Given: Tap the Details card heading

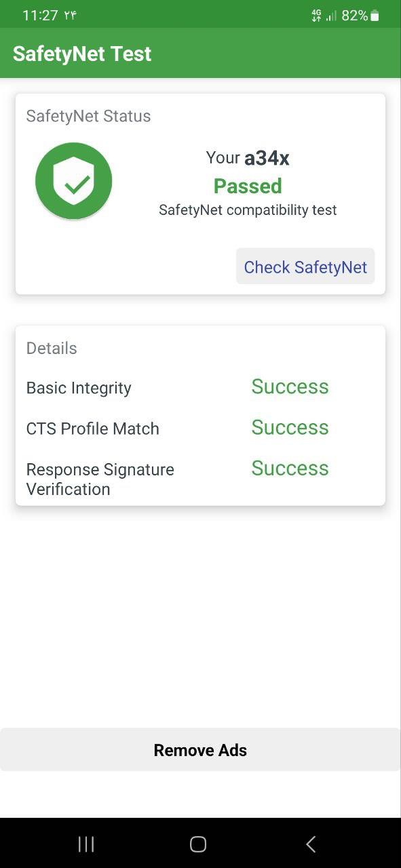Looking at the screenshot, I should point(52,348).
